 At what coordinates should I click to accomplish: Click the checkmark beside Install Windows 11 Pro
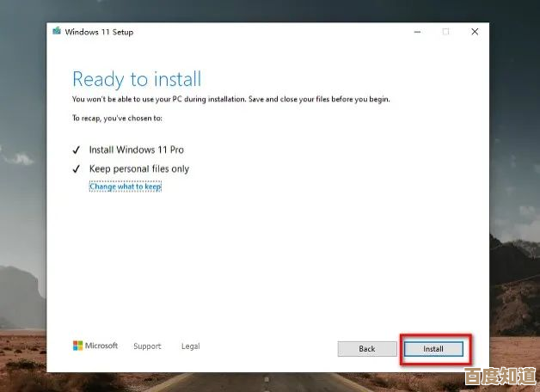[77, 150]
